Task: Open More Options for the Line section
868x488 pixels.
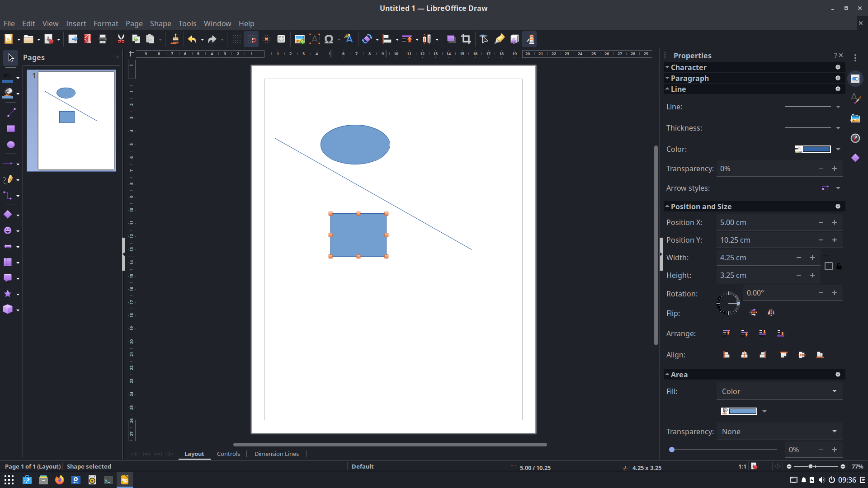Action: point(838,89)
